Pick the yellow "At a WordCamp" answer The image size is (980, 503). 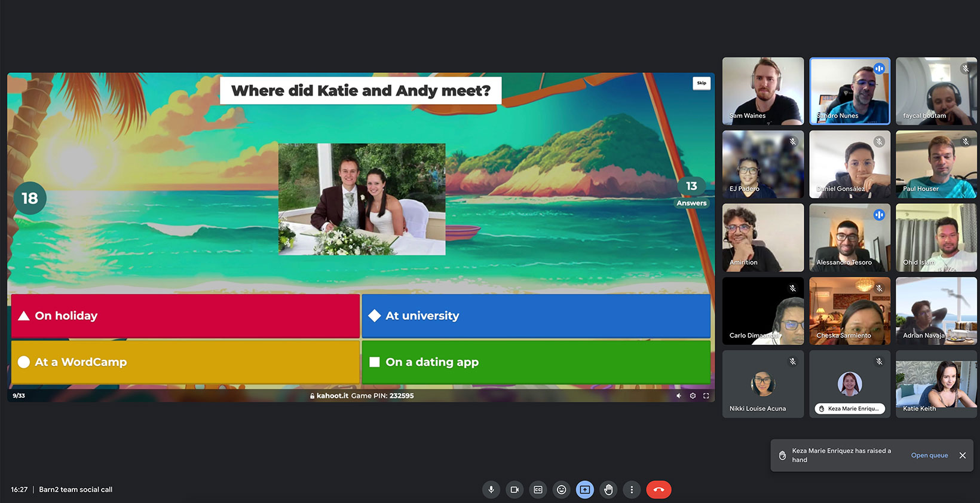tap(185, 362)
